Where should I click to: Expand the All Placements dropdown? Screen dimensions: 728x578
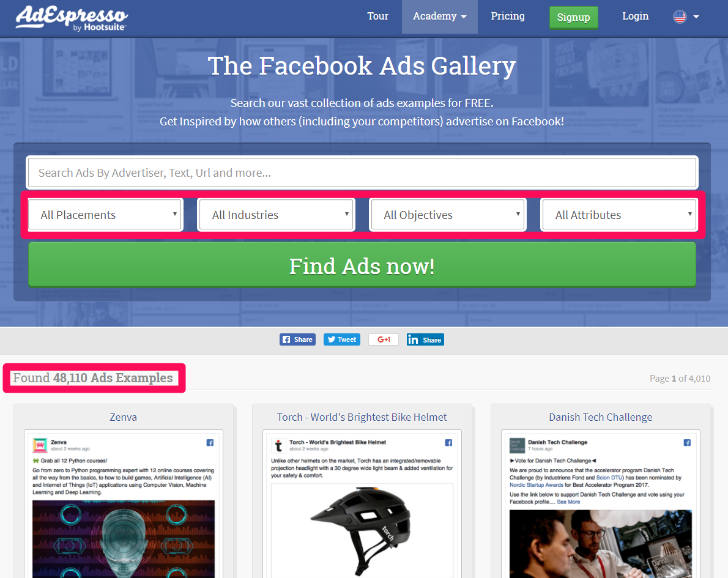[x=105, y=215]
